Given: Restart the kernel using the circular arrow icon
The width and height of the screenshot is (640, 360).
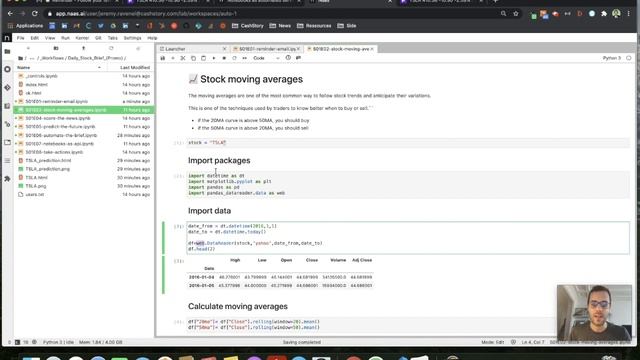Looking at the screenshot, I should [234, 58].
